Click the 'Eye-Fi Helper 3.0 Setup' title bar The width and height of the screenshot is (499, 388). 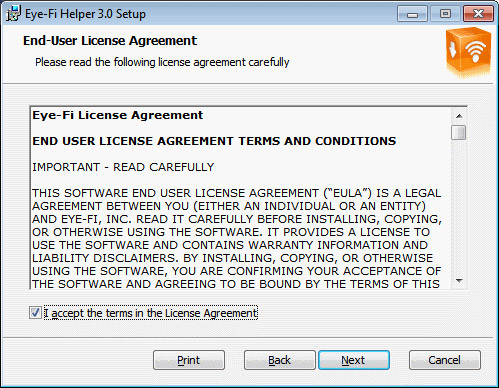point(85,14)
